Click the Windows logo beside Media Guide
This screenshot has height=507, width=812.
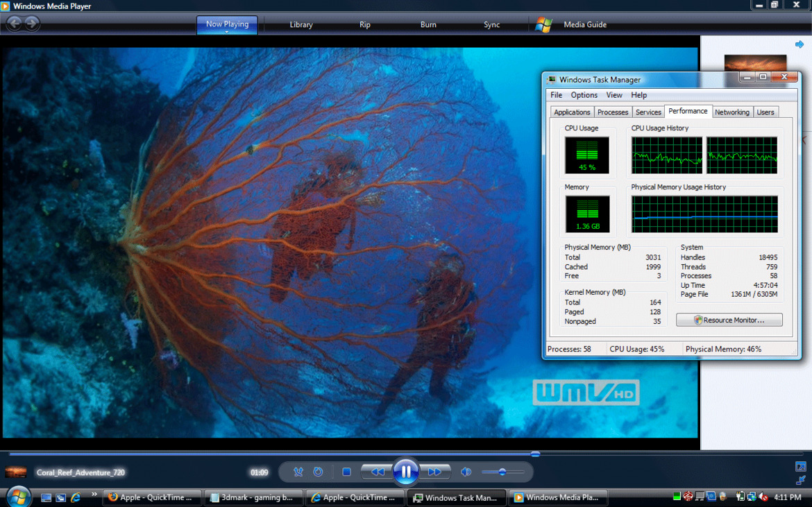(543, 24)
